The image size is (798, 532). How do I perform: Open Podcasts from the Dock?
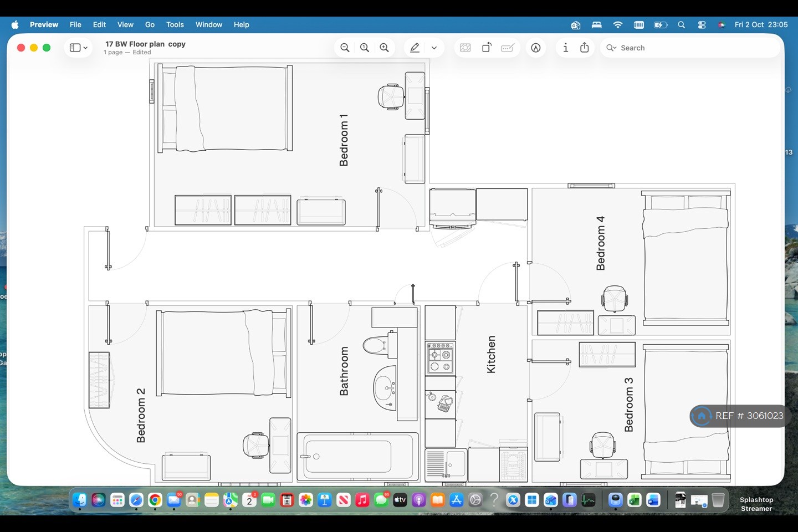pos(419,500)
